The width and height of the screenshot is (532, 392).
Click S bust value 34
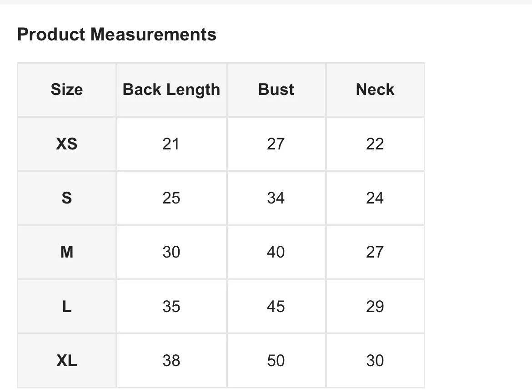(x=276, y=198)
